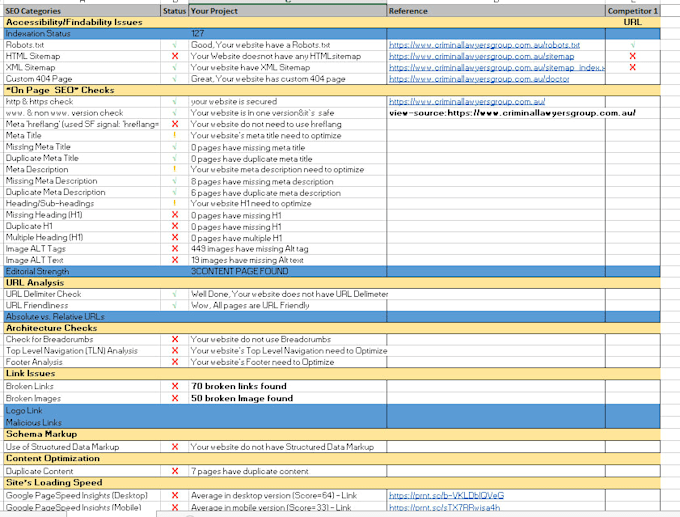Select the competitor 'URL' cell
This screenshot has width=680, height=517.
pos(633,22)
